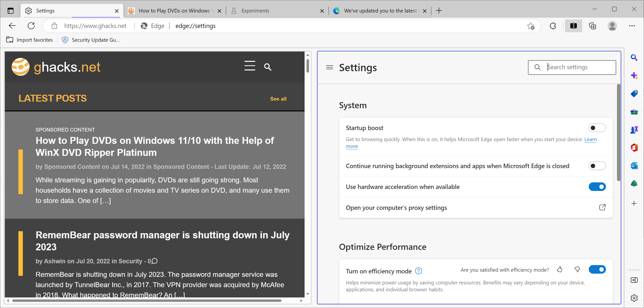The image size is (644, 308).
Task: Open the Settings and more menu
Action: click(x=632, y=26)
